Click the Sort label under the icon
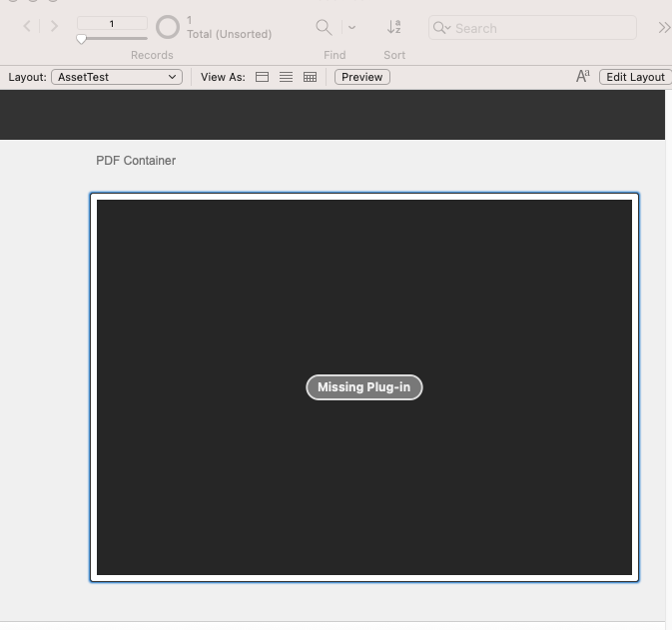The width and height of the screenshot is (672, 630). (394, 55)
